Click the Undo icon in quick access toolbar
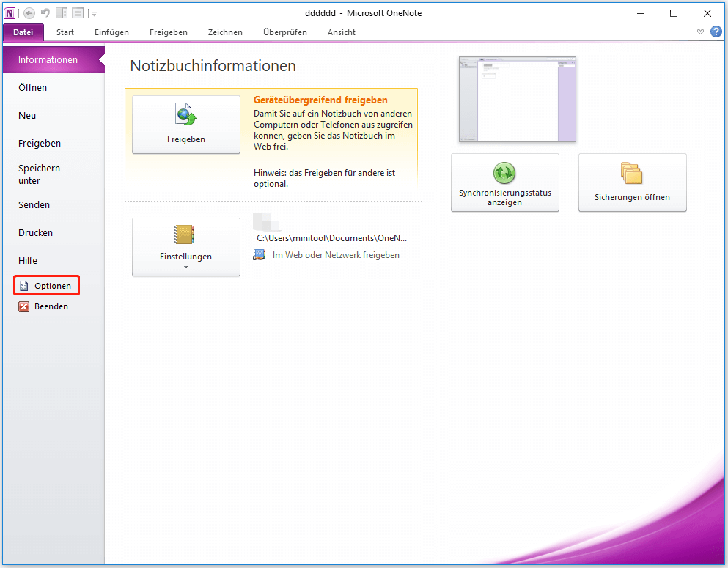Image resolution: width=728 pixels, height=568 pixels. click(45, 13)
